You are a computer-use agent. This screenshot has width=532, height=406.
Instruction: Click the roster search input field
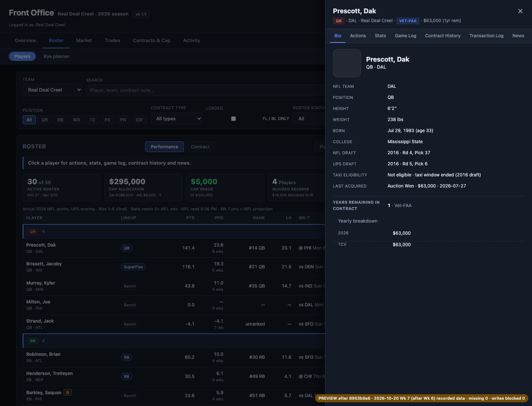pos(205,90)
